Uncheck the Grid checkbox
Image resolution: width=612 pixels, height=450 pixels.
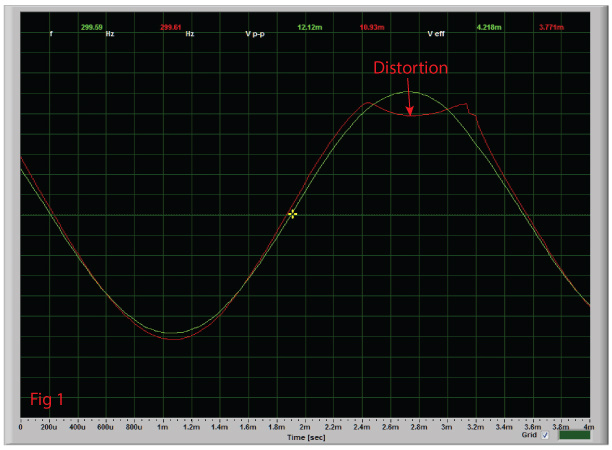(545, 435)
